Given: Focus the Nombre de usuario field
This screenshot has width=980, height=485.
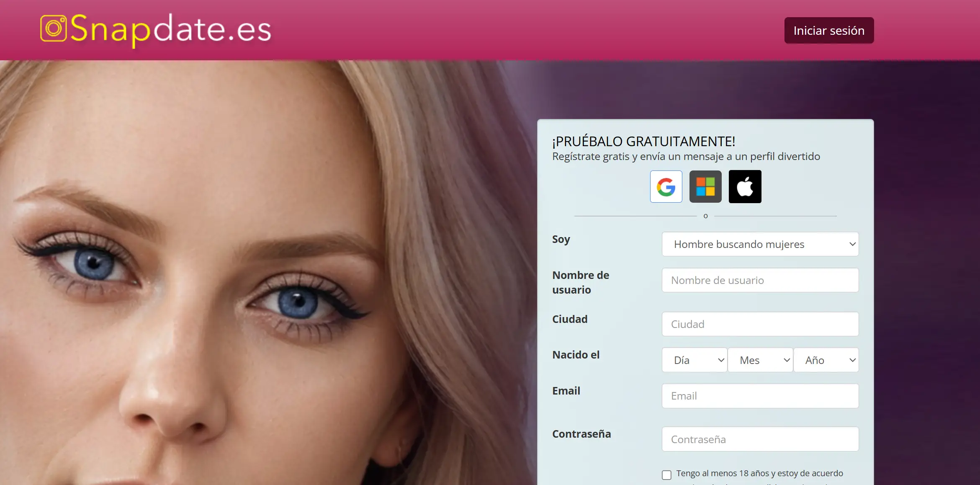Looking at the screenshot, I should [x=760, y=280].
